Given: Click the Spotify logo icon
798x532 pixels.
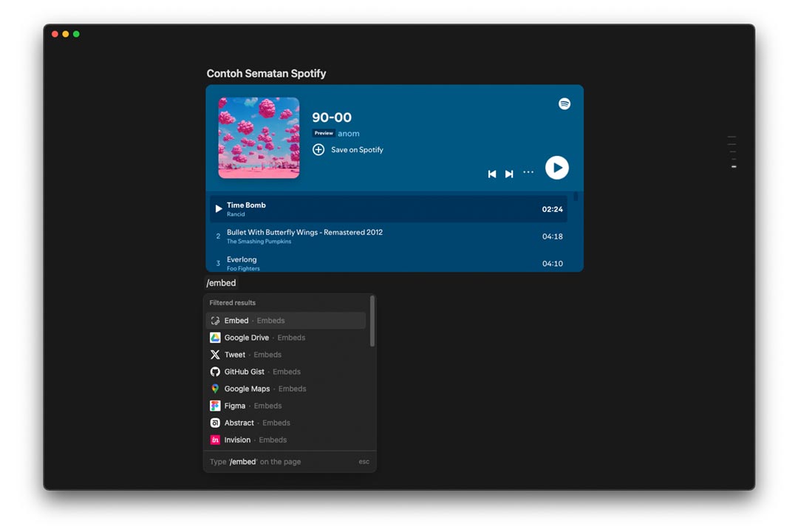Looking at the screenshot, I should (x=565, y=104).
